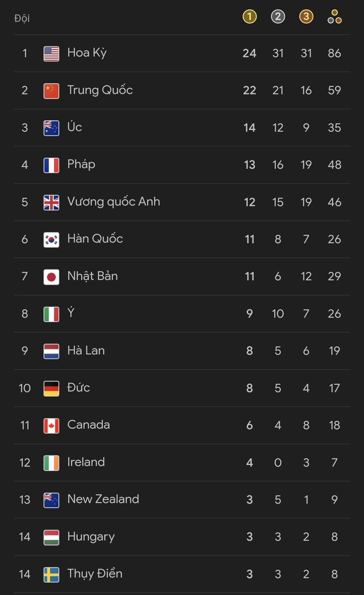Select the row for Hà Lan
Image resolution: width=364 pixels, height=595 pixels.
click(182, 351)
